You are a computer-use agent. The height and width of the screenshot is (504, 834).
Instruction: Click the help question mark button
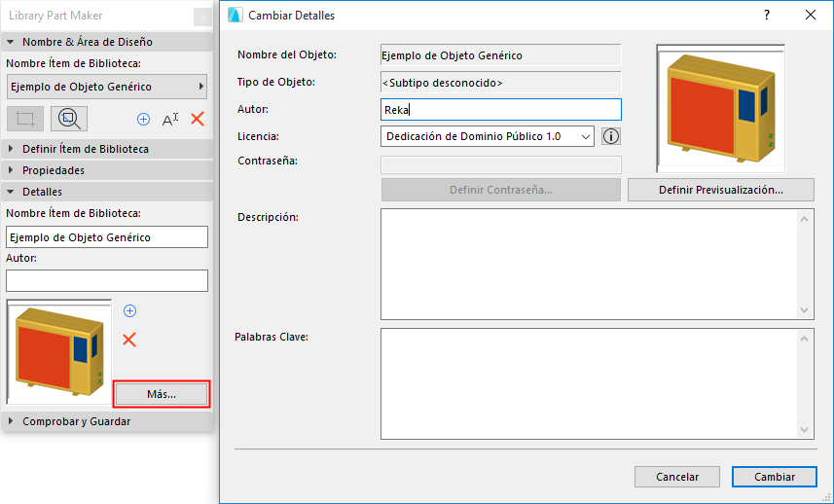point(767,15)
